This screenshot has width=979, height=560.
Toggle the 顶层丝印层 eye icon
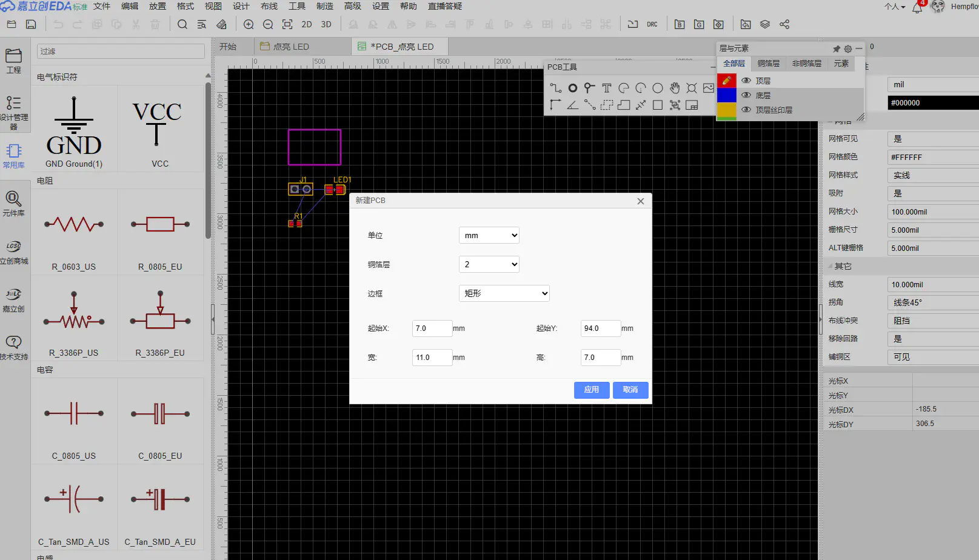746,110
